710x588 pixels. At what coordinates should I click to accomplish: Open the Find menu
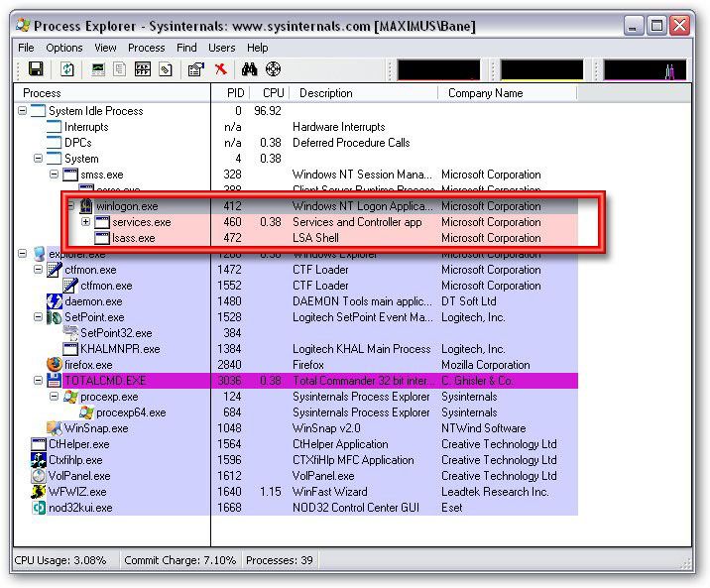(x=186, y=48)
